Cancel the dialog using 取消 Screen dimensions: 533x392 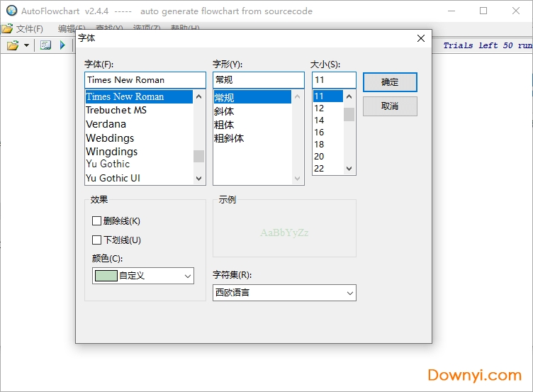[x=390, y=106]
